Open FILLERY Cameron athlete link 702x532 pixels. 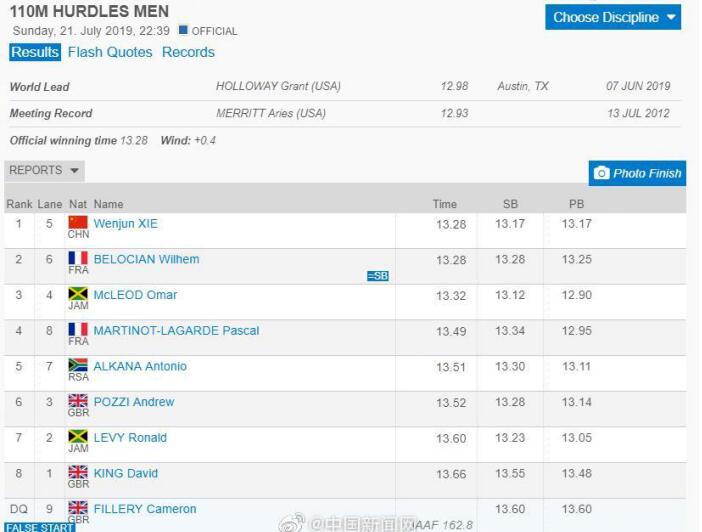145,509
